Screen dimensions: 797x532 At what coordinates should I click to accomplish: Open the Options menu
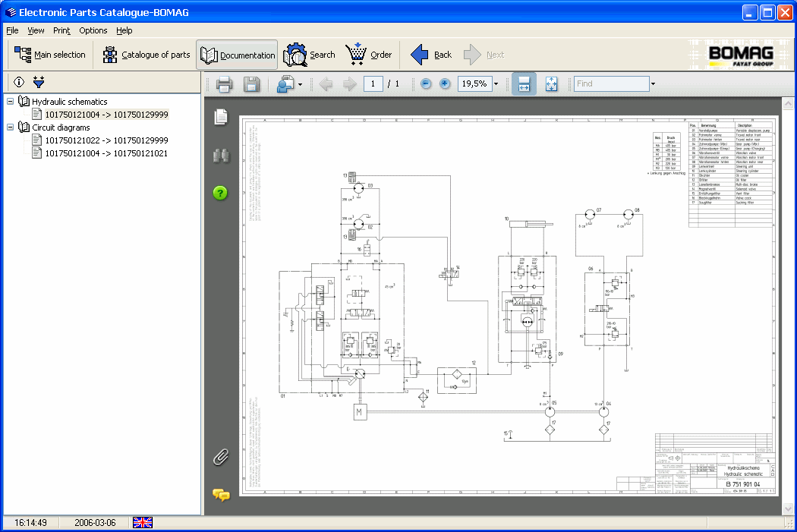[x=93, y=30]
